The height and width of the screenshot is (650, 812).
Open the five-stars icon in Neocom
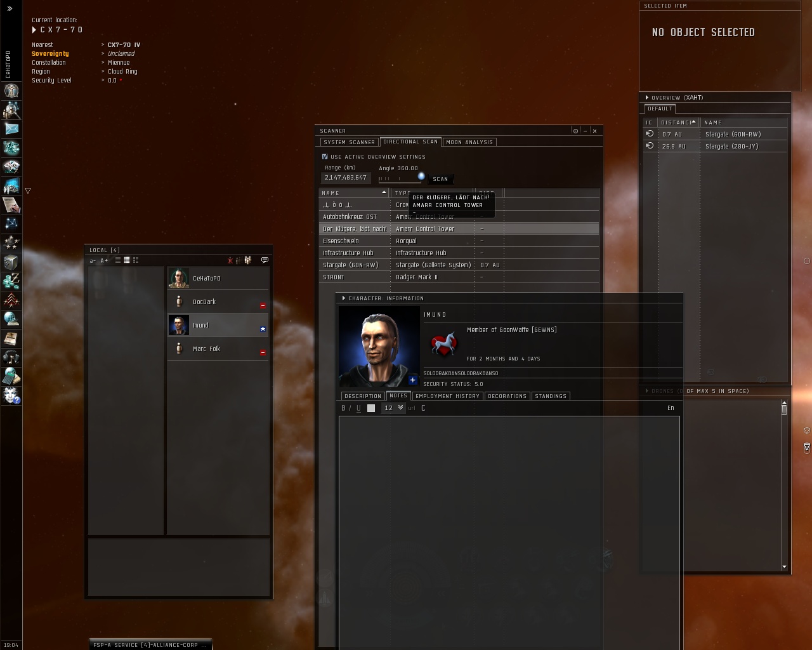click(11, 242)
